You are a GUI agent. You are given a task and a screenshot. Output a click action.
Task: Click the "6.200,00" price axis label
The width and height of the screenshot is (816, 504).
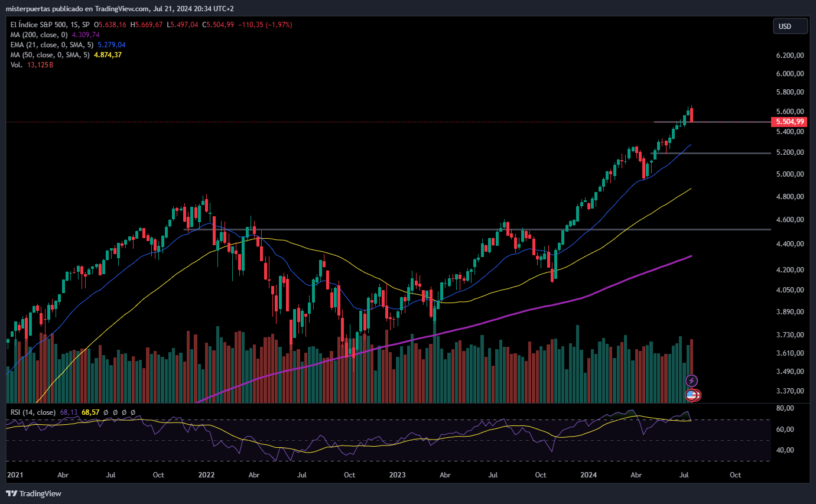click(x=790, y=55)
